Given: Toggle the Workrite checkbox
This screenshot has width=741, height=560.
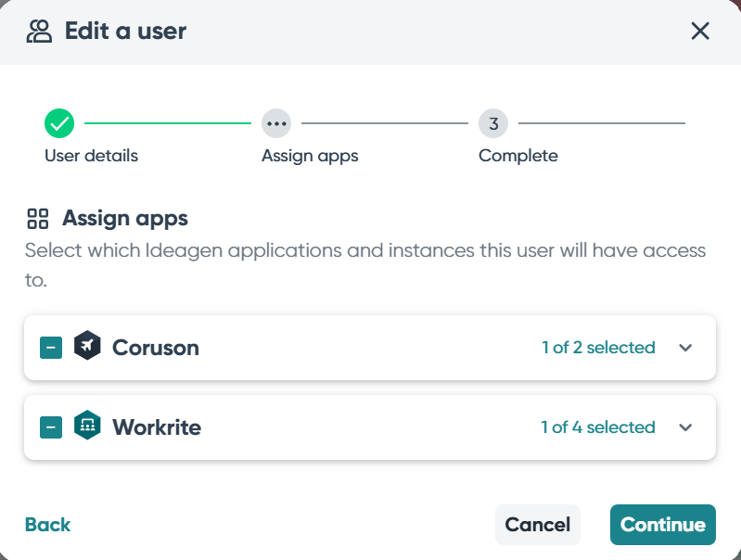Looking at the screenshot, I should pyautogui.click(x=51, y=427).
